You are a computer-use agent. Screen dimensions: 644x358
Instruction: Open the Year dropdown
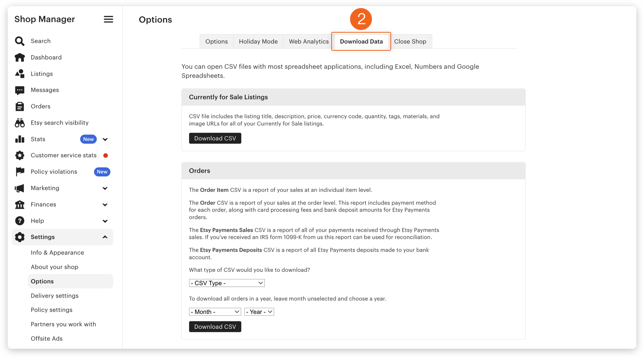tap(259, 312)
